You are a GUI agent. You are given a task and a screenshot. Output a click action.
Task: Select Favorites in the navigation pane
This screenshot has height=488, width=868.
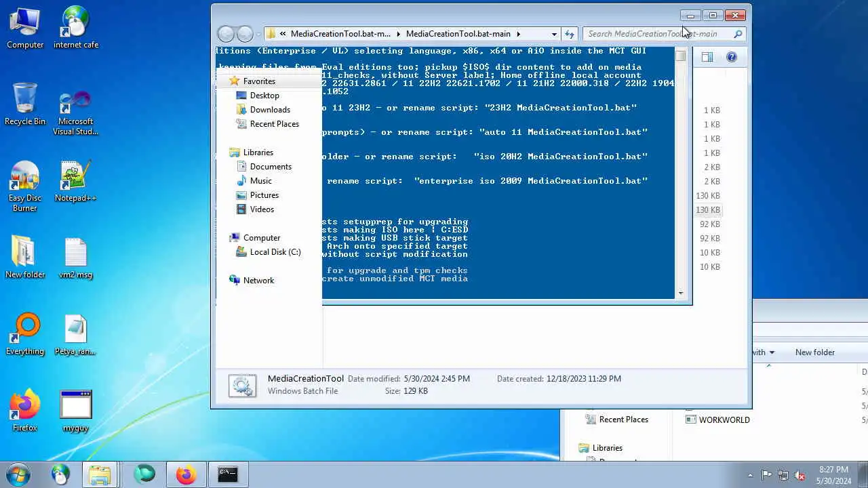(259, 81)
